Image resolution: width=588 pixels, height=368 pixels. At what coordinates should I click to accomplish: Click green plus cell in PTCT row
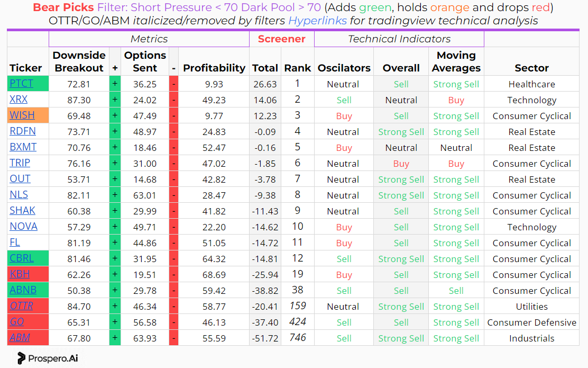click(x=115, y=83)
